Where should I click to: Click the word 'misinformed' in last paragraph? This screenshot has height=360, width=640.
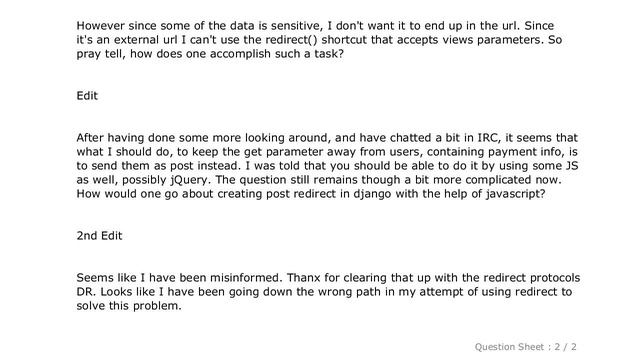[x=245, y=278]
